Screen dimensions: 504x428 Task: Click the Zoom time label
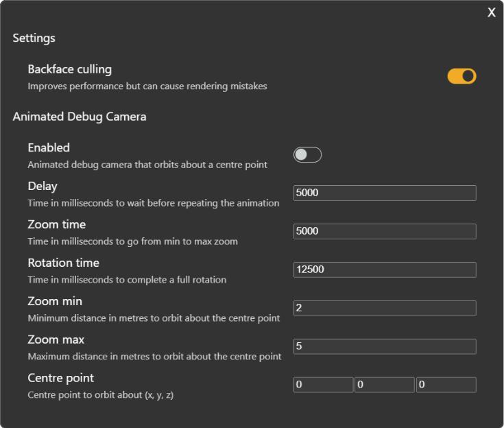[x=55, y=224]
